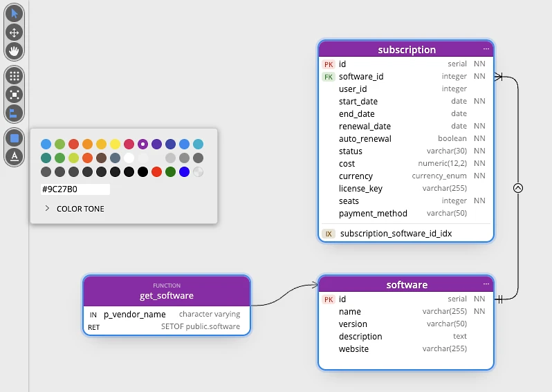Click the circled caret on relationship line
The width and height of the screenshot is (552, 392).
[x=518, y=188]
